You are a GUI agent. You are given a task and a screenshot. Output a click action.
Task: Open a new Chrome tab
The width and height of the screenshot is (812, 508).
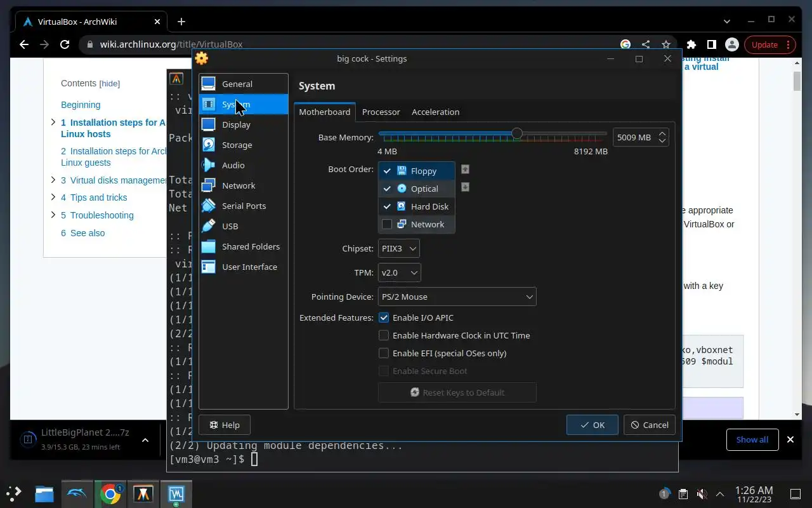(181, 22)
